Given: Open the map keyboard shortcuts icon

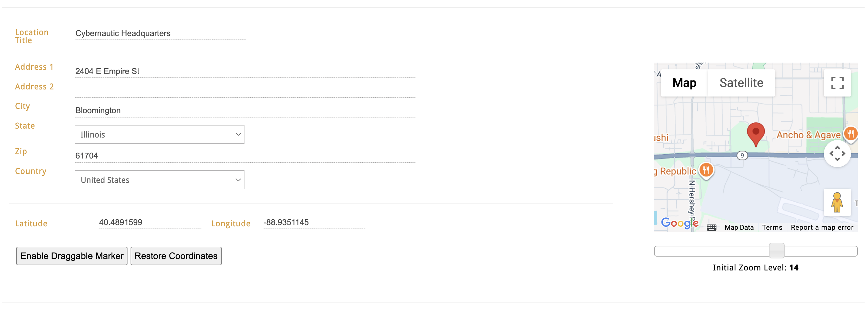Looking at the screenshot, I should [711, 228].
